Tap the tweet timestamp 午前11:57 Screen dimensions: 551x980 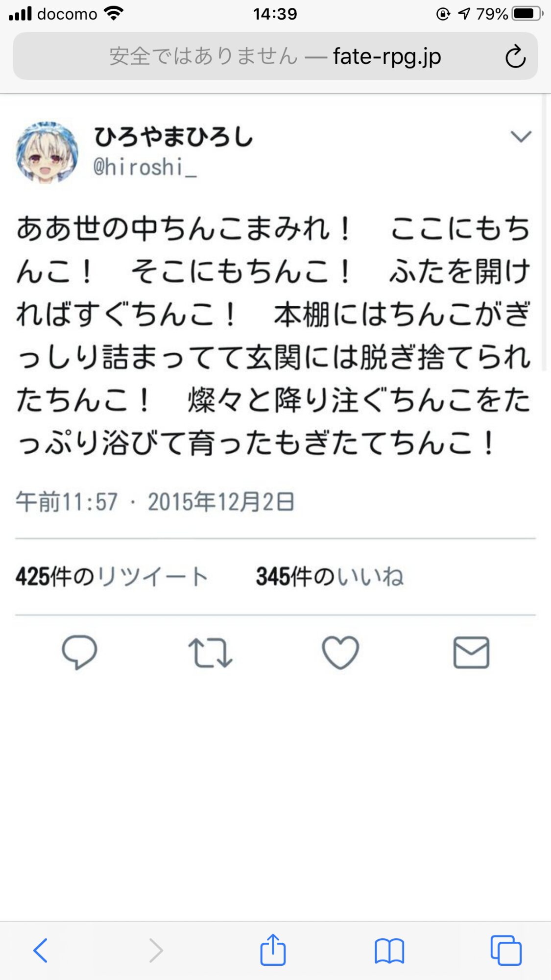(67, 502)
